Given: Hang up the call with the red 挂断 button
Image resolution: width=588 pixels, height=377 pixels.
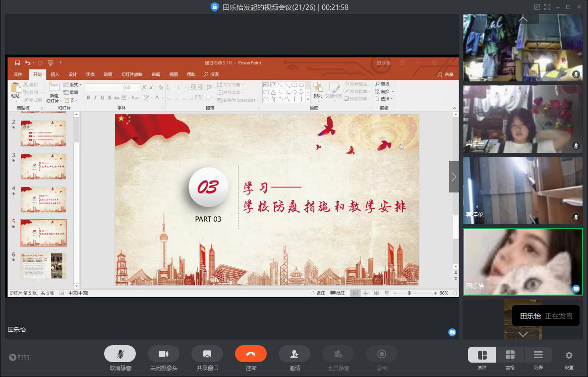Looking at the screenshot, I should click(x=251, y=354).
